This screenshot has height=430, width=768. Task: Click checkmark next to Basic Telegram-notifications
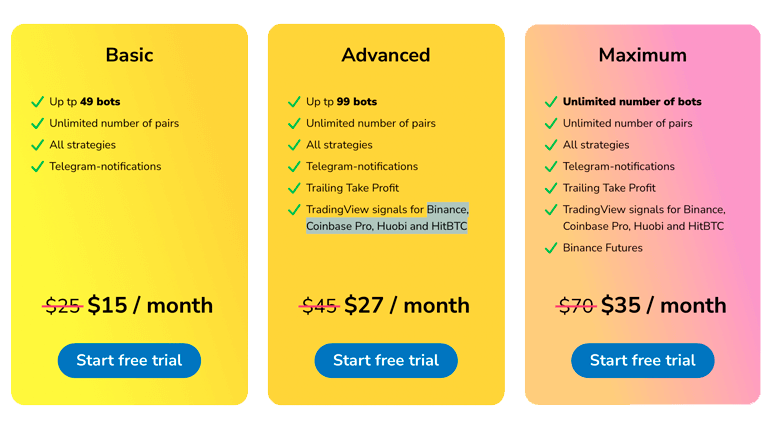click(x=38, y=167)
